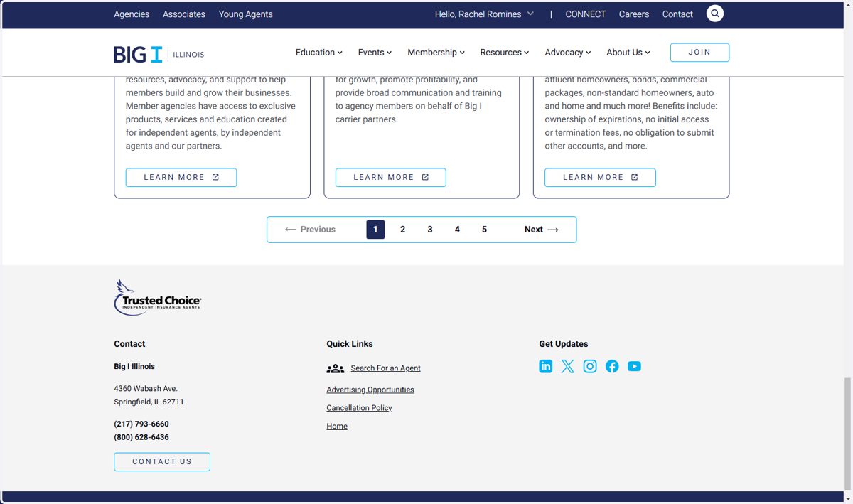This screenshot has height=504, width=853.
Task: Select pagination page 5
Action: pyautogui.click(x=485, y=230)
